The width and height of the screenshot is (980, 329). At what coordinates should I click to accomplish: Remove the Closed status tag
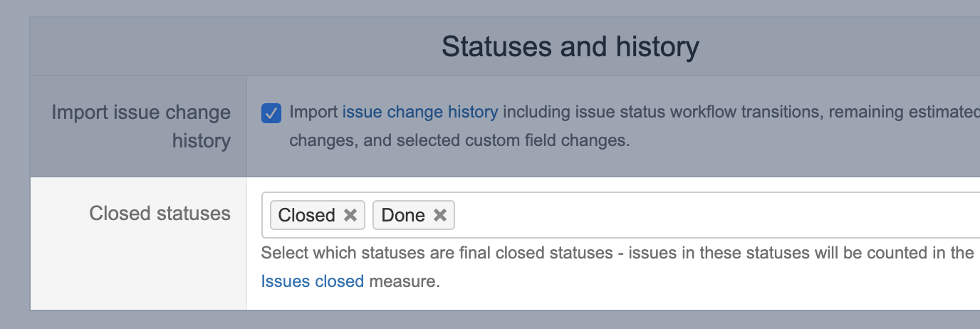[350, 215]
